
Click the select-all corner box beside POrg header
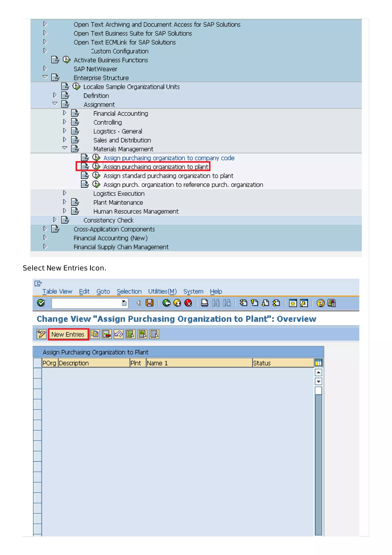38,363
